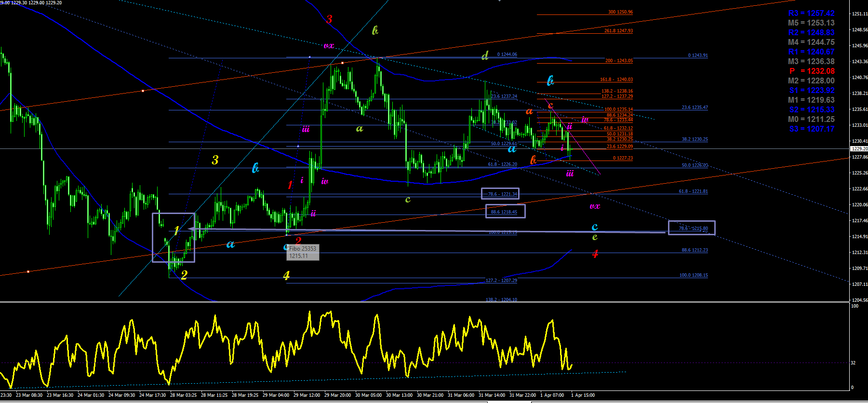Click the 88.6 1212.23 Fibonacci label
868x403 pixels.
[x=695, y=250]
